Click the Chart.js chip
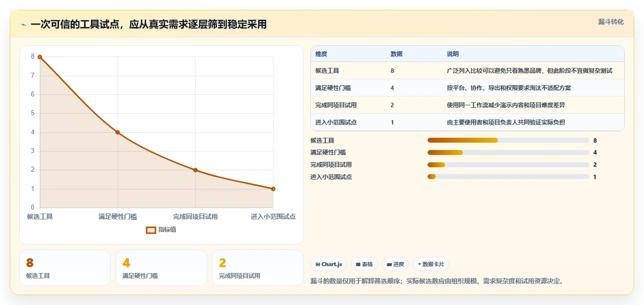 [329, 264]
